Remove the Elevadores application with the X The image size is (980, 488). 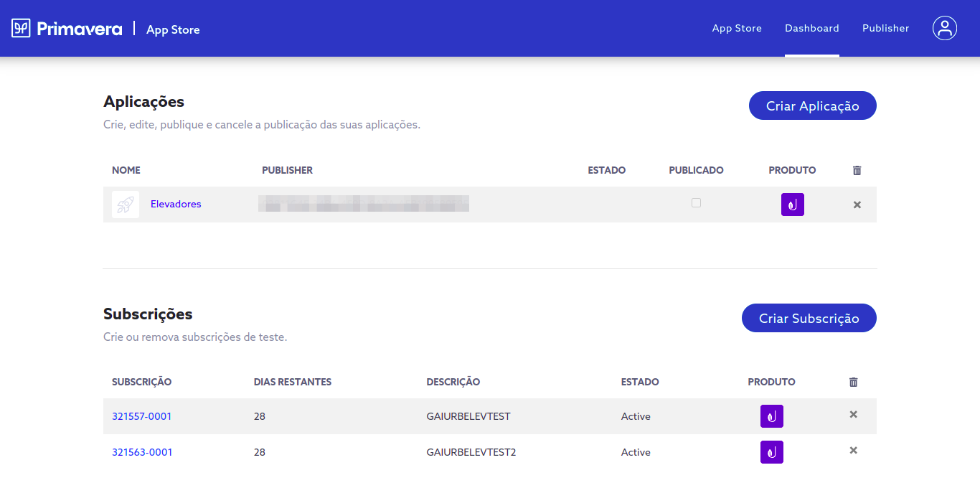pos(857,205)
